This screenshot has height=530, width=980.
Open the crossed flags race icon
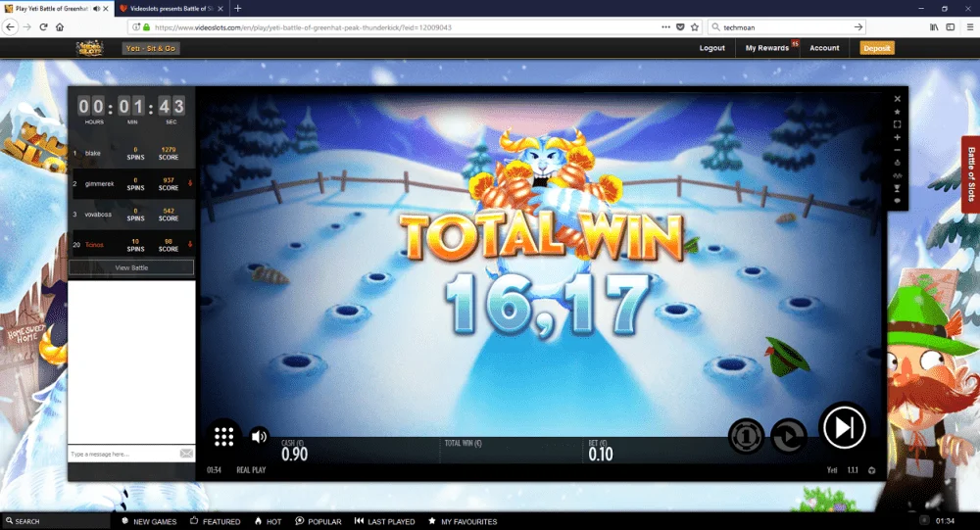(897, 175)
